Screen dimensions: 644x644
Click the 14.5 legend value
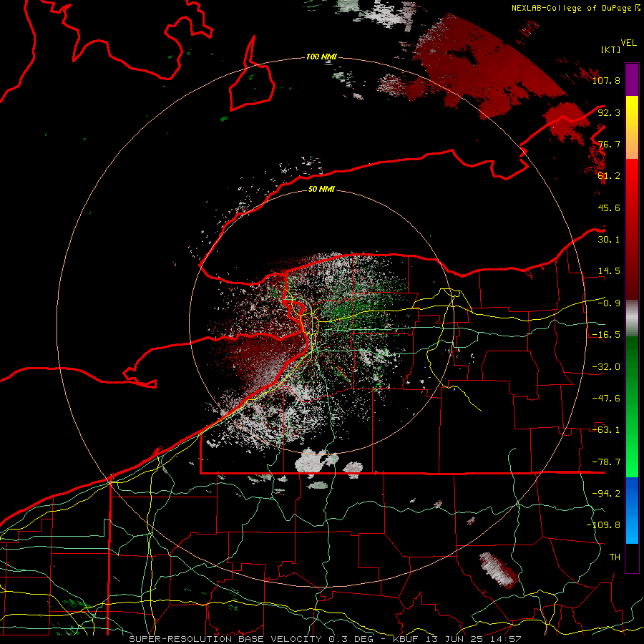click(x=609, y=270)
